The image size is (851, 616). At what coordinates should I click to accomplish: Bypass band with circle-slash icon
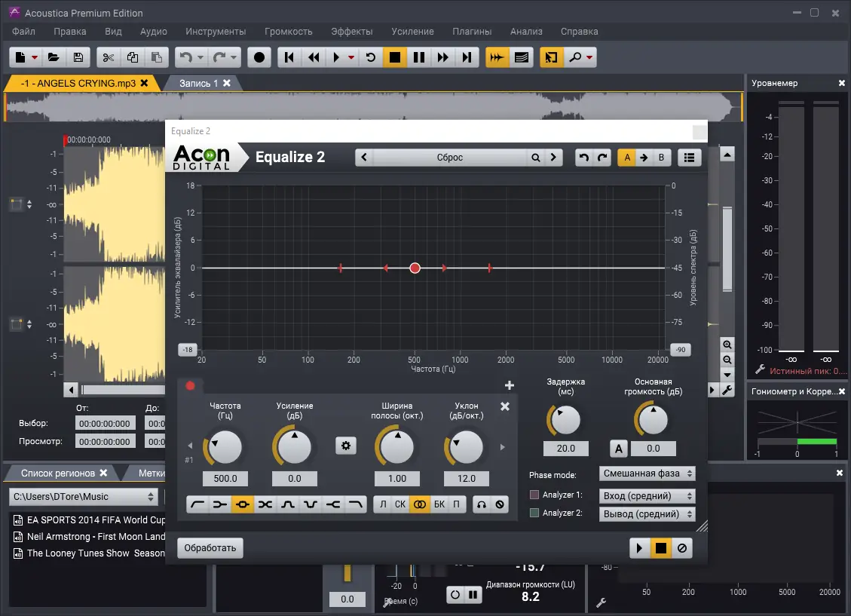point(500,504)
